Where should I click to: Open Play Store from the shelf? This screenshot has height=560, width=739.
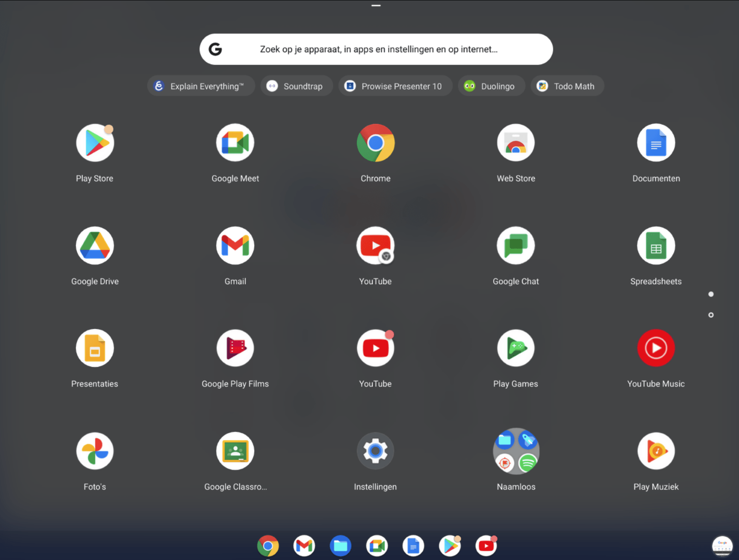point(450,546)
